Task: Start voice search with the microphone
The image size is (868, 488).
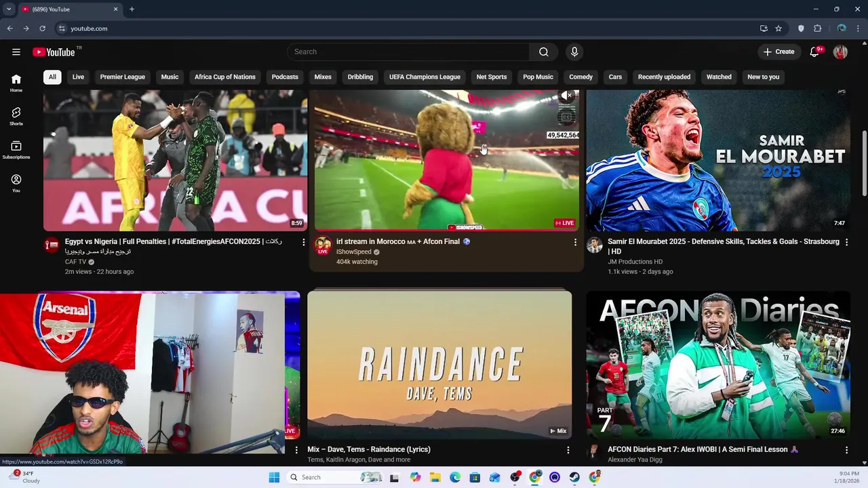Action: point(574,52)
